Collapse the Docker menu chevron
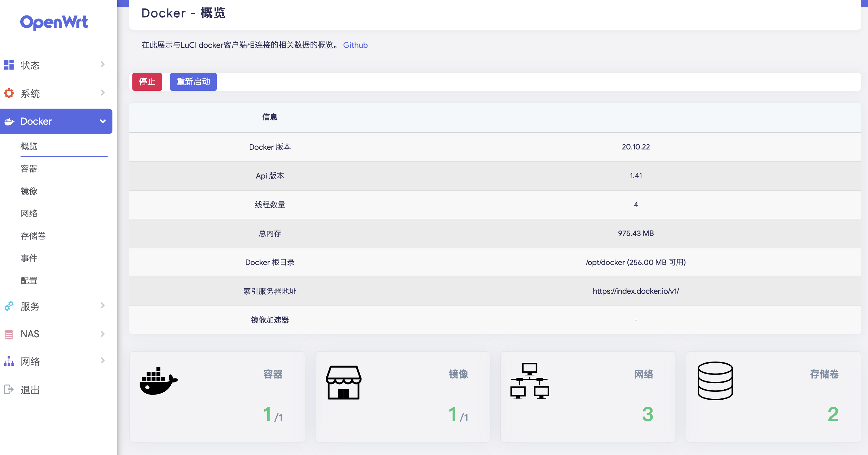The width and height of the screenshot is (868, 455). pyautogui.click(x=102, y=121)
